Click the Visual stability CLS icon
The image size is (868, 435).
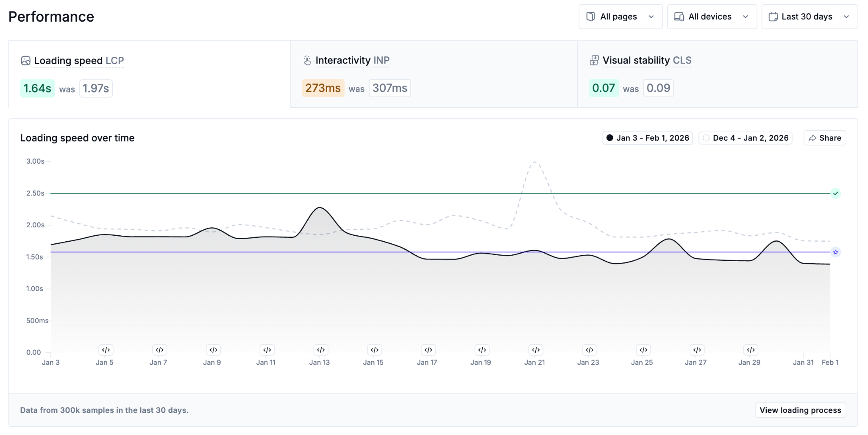(x=594, y=61)
